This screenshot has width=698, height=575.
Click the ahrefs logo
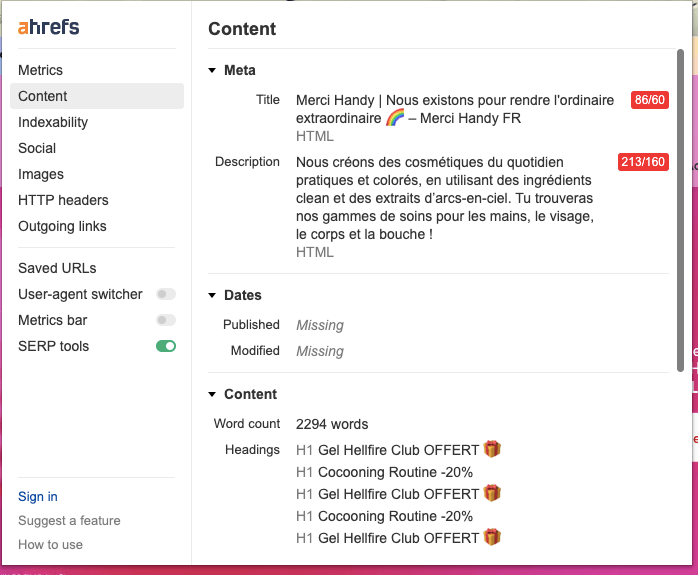click(x=49, y=27)
